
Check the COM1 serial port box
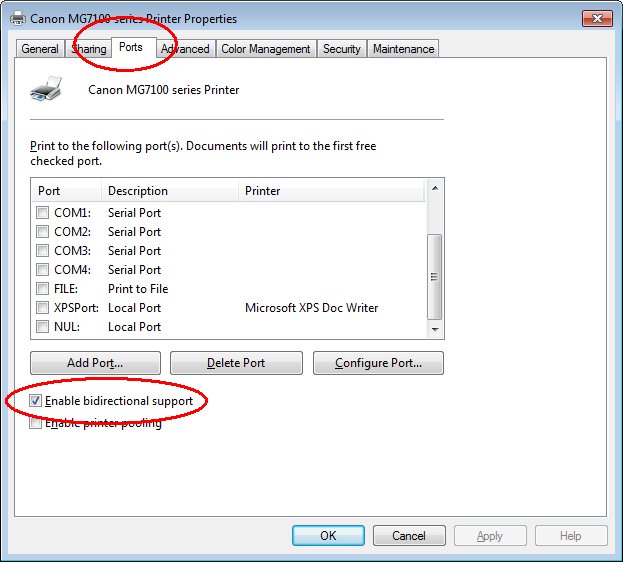pyautogui.click(x=42, y=213)
